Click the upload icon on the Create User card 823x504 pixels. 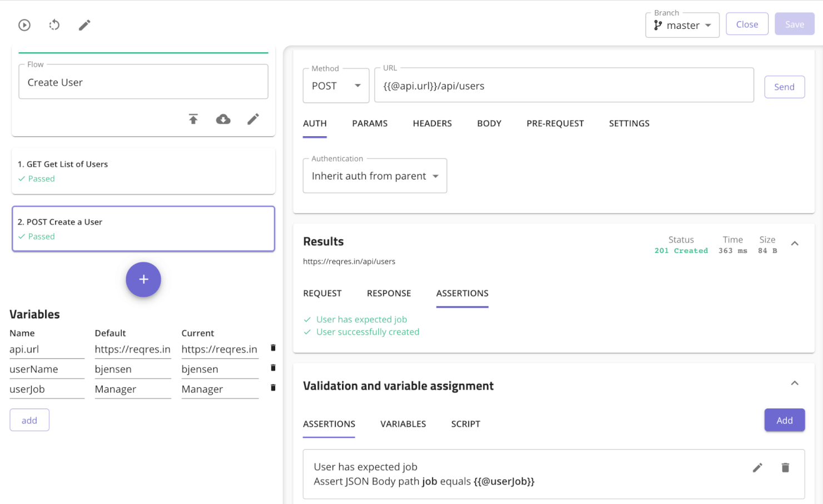[x=193, y=119]
